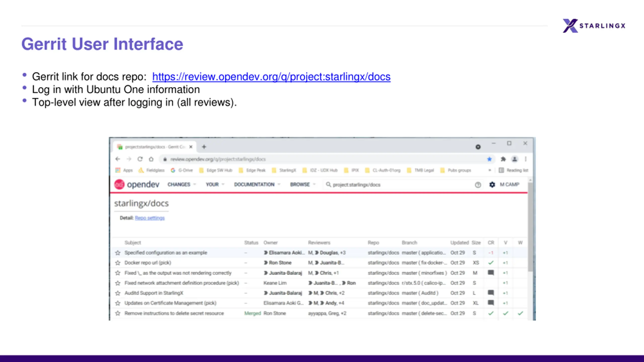Expand the BROWSE menu
This screenshot has height=362, width=644.
303,185
